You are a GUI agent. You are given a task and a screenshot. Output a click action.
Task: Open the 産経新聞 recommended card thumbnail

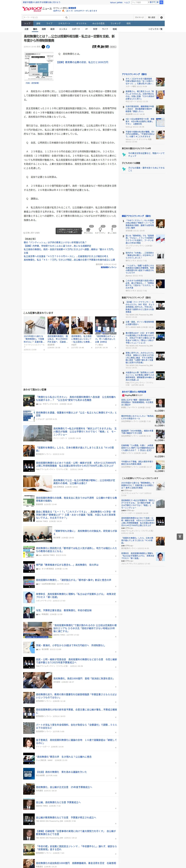coord(58,325)
